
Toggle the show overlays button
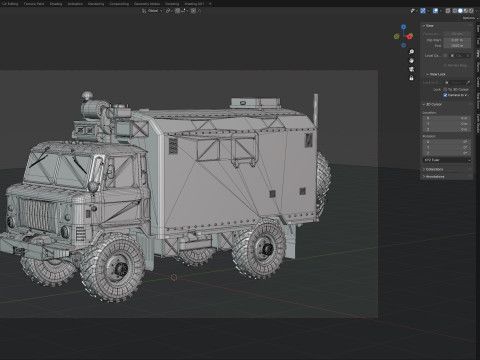435,11
